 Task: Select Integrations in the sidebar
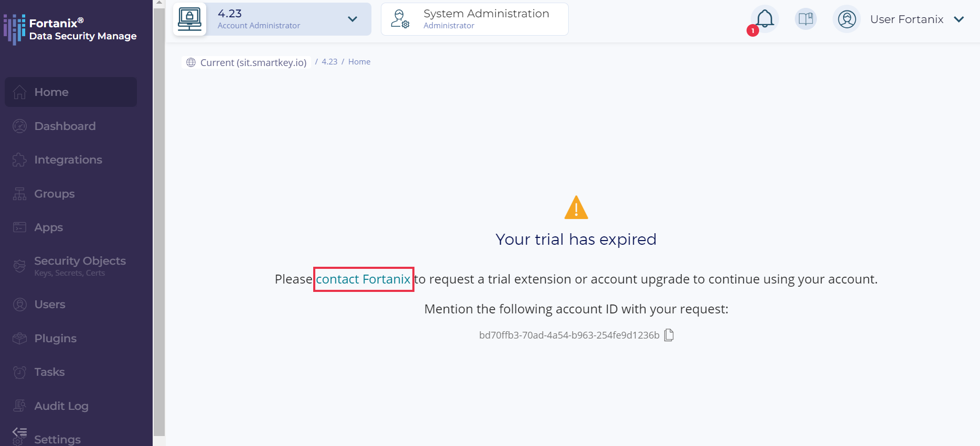click(68, 160)
